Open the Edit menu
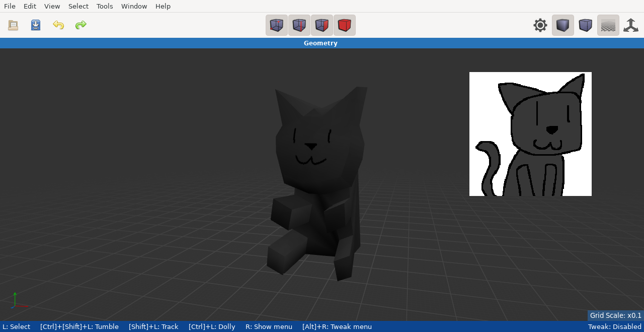This screenshot has height=332, width=644. pyautogui.click(x=30, y=6)
